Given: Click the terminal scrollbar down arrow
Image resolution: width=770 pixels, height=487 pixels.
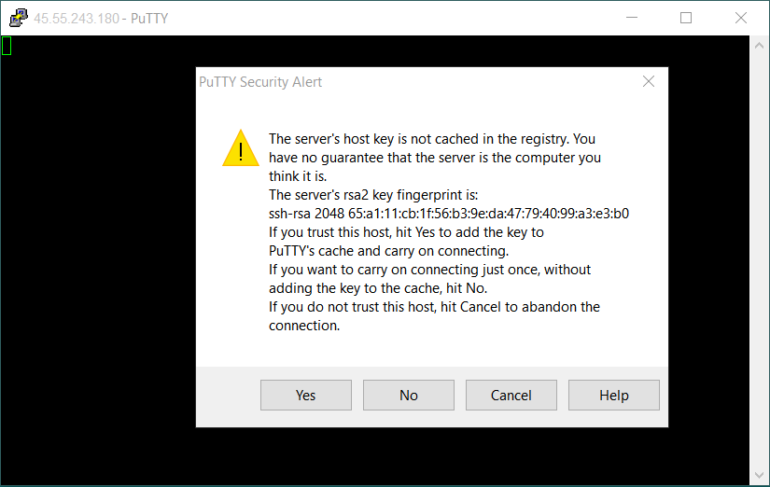Looking at the screenshot, I should (759, 475).
